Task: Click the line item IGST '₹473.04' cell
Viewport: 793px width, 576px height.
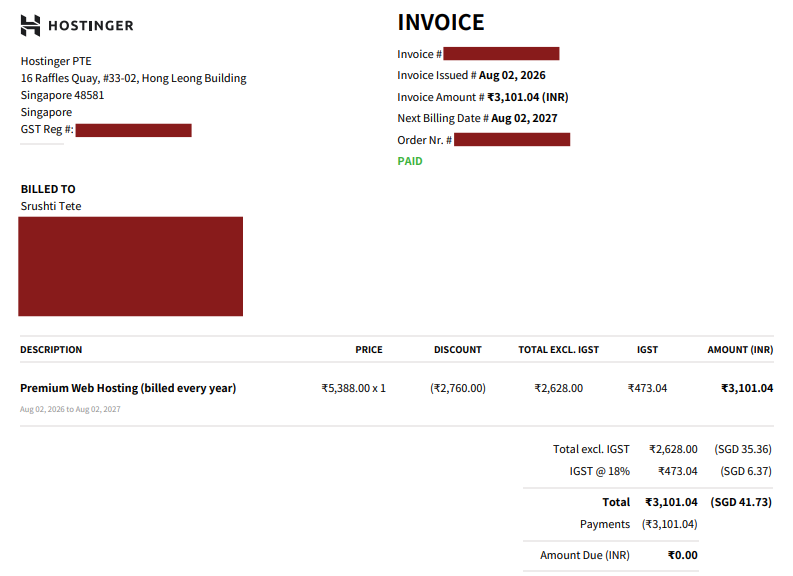Action: pyautogui.click(x=647, y=388)
